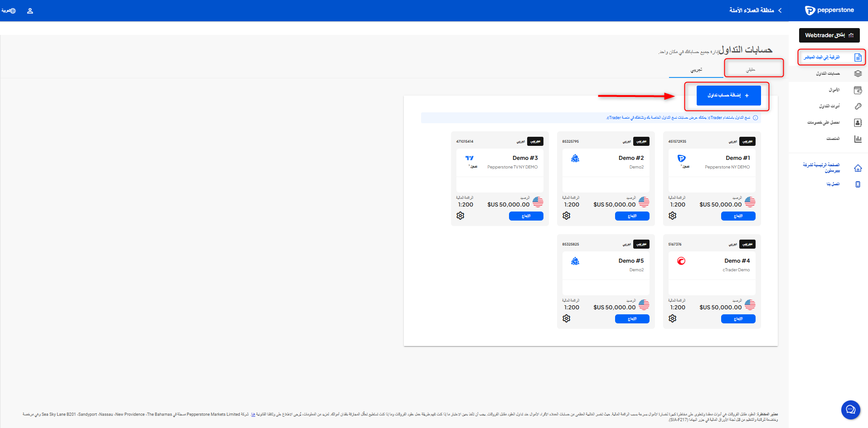The image size is (868, 428).
Task: Open the اتصل بنا link
Action: point(833,184)
